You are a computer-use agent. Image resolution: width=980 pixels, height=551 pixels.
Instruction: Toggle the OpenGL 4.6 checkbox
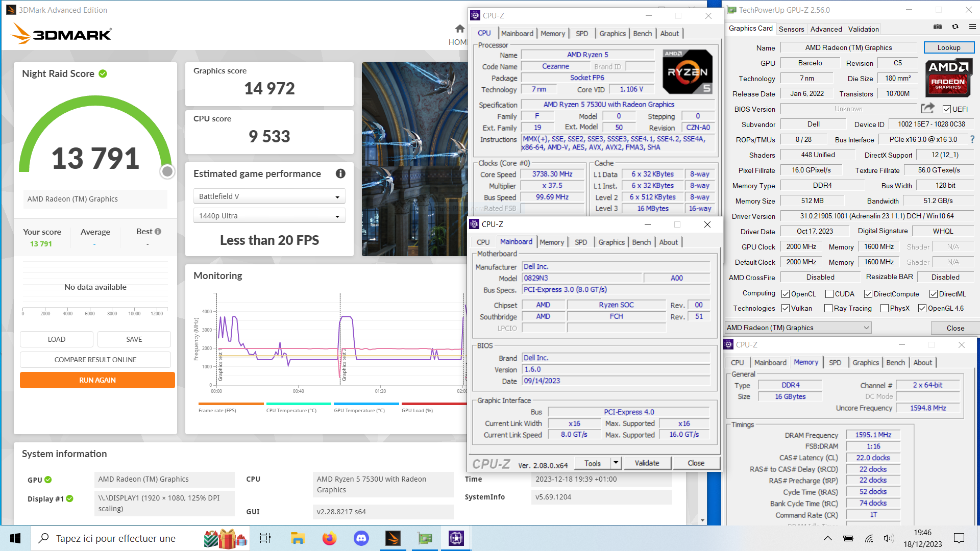pyautogui.click(x=922, y=308)
